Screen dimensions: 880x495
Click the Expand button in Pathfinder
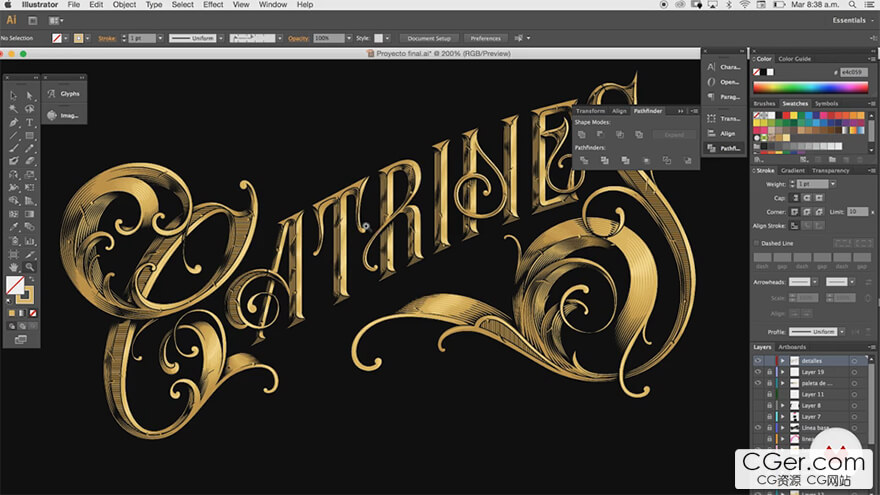point(674,135)
